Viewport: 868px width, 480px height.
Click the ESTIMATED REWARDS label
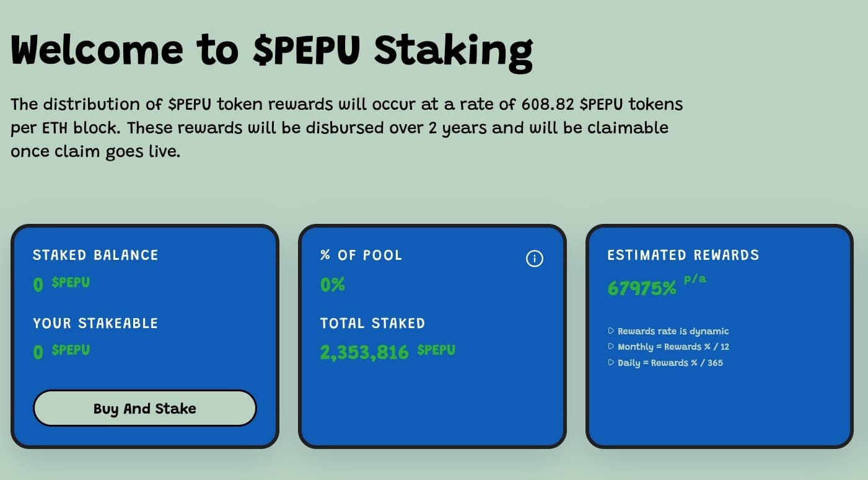pyautogui.click(x=683, y=255)
